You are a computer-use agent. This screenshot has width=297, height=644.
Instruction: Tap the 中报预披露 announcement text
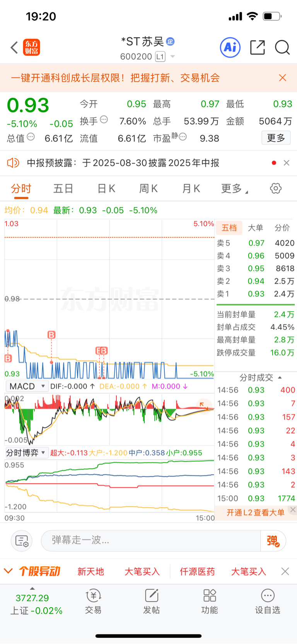point(123,163)
